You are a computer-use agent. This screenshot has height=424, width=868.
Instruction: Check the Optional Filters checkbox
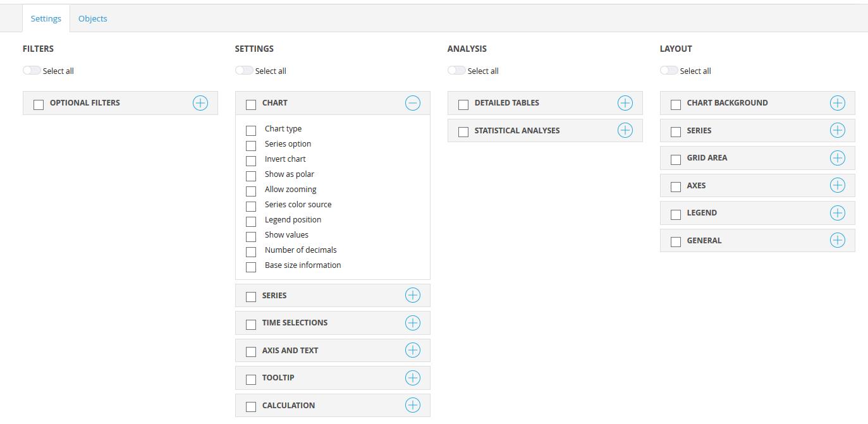(39, 104)
